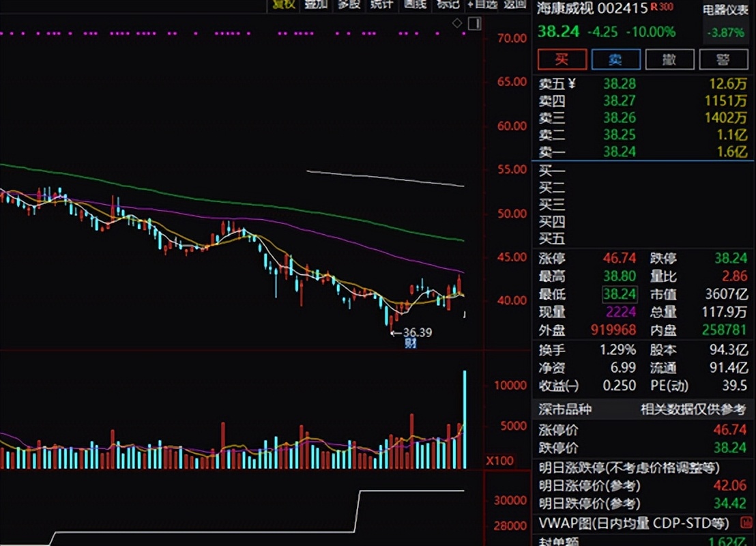Click the 警 alert button
756x546 pixels.
723,59
